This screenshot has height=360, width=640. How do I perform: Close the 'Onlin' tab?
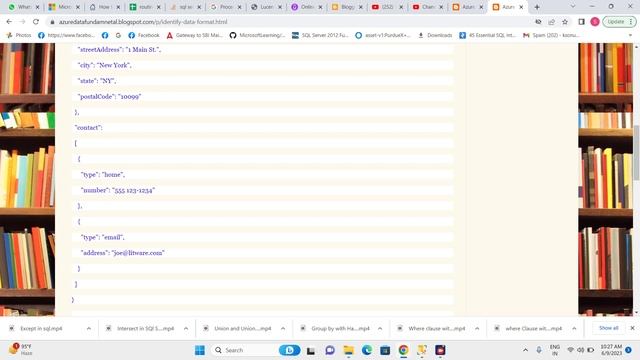click(x=320, y=7)
